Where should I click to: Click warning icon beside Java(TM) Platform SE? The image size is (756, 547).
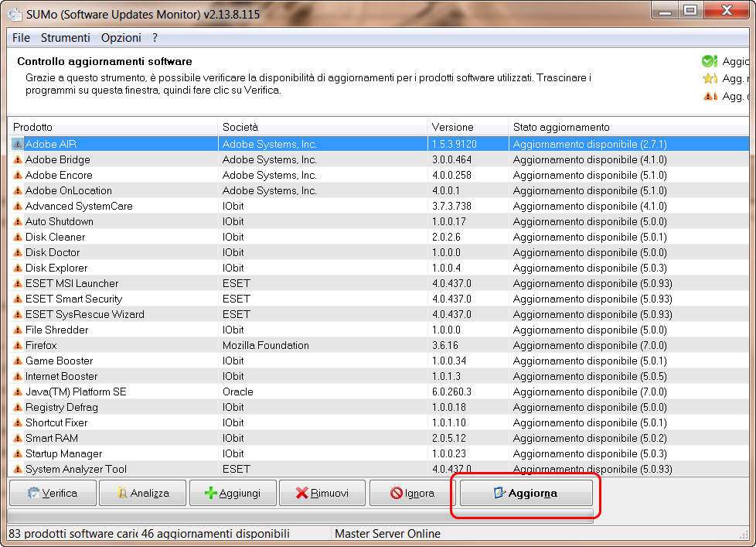pos(18,391)
